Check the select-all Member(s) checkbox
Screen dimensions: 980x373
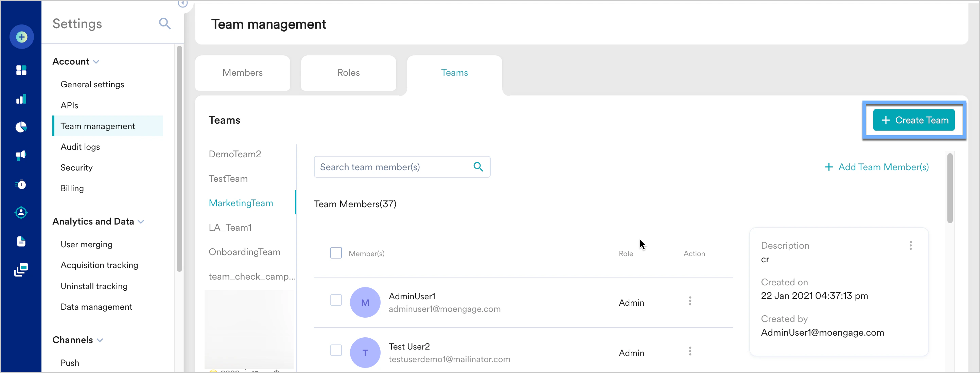coord(335,253)
